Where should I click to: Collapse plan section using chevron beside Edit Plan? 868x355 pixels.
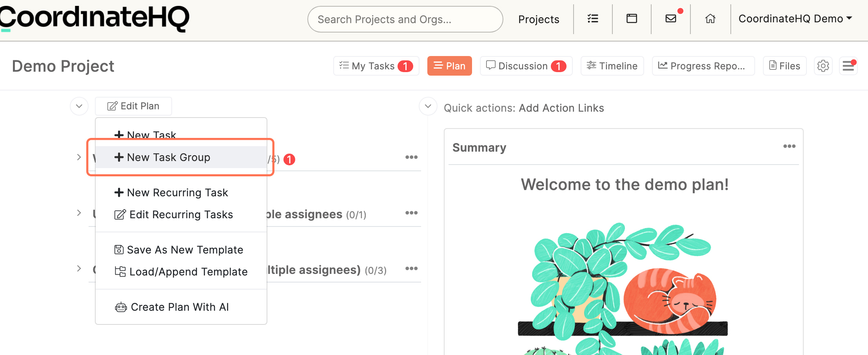click(79, 106)
